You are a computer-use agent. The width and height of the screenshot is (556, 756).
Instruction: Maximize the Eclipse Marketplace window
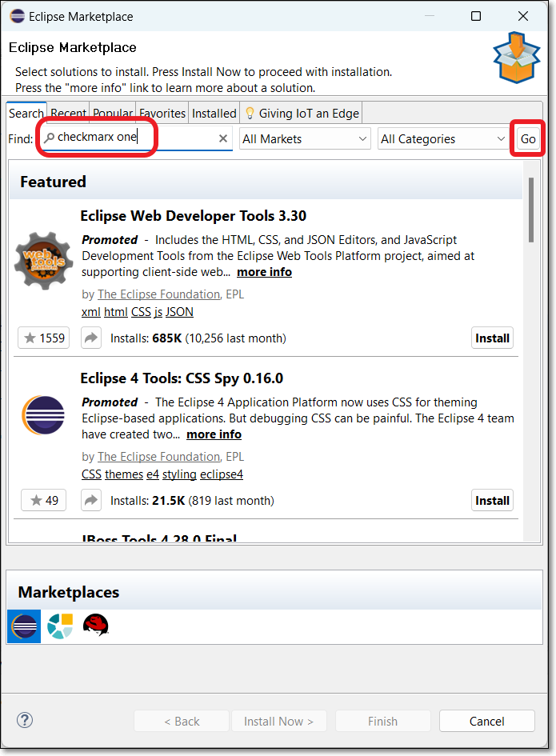pos(476,16)
